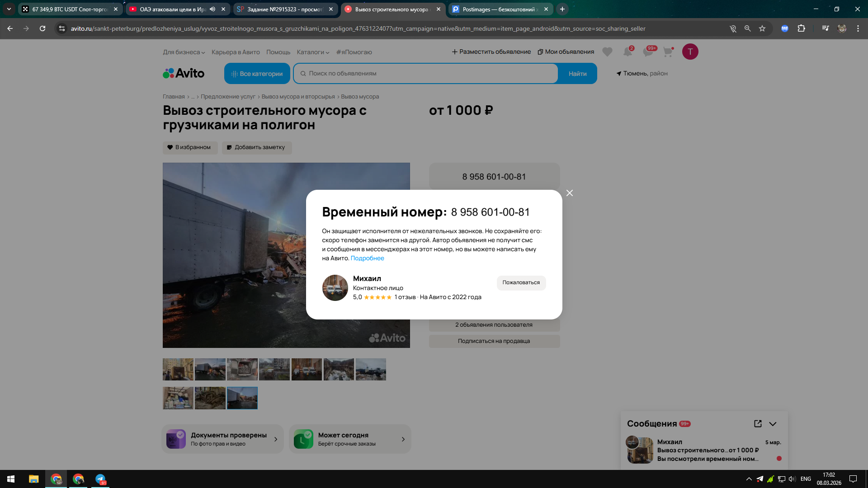Expand the 'Для бизнеса' dropdown
Image resolution: width=868 pixels, height=488 pixels.
coord(184,52)
